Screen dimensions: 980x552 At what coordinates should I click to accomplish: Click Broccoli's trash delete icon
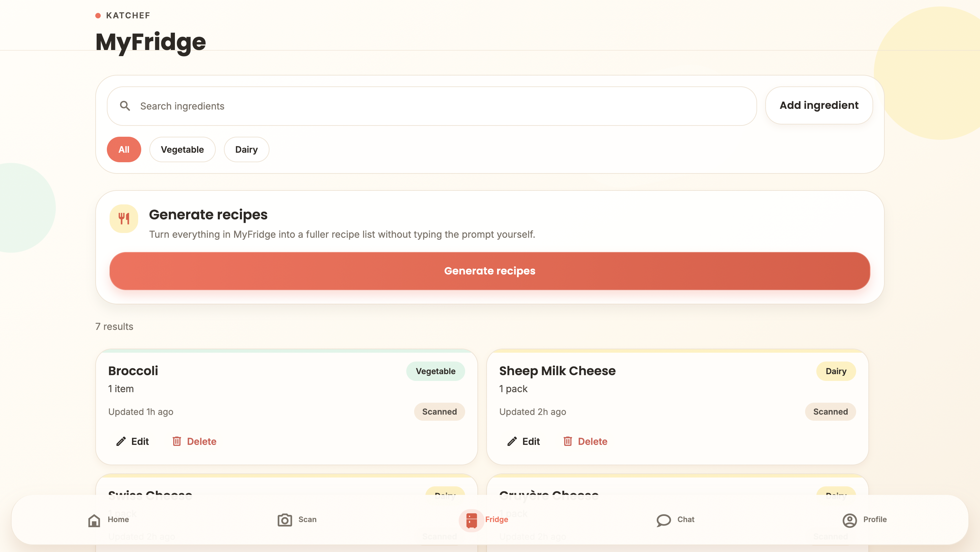pyautogui.click(x=177, y=441)
